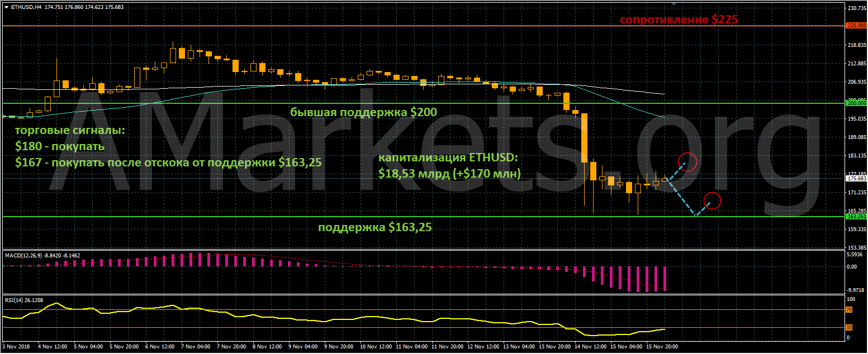868x354 pixels.
Task: Click the '9 Nov 20:00' time label
Action: click(x=339, y=347)
